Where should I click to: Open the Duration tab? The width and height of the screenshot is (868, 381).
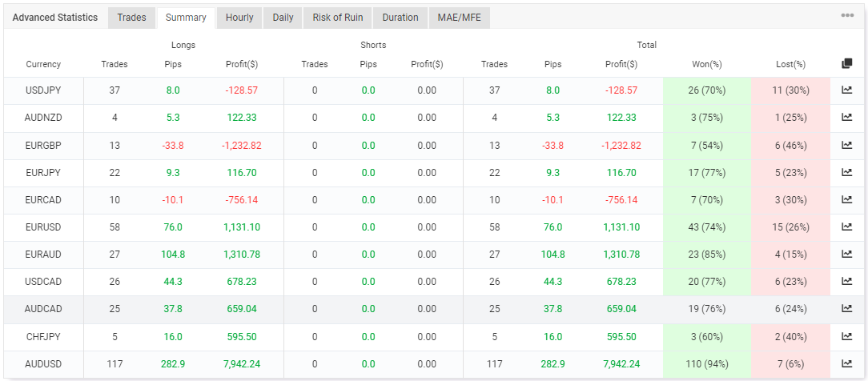pyautogui.click(x=400, y=18)
